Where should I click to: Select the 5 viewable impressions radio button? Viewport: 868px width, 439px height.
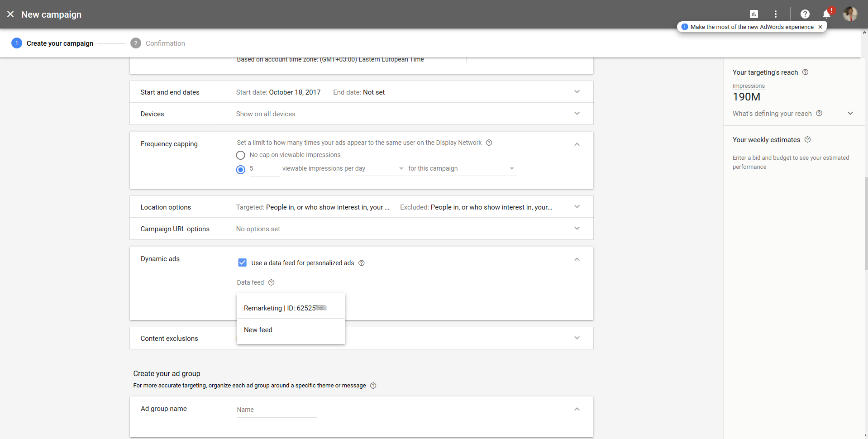(x=240, y=170)
